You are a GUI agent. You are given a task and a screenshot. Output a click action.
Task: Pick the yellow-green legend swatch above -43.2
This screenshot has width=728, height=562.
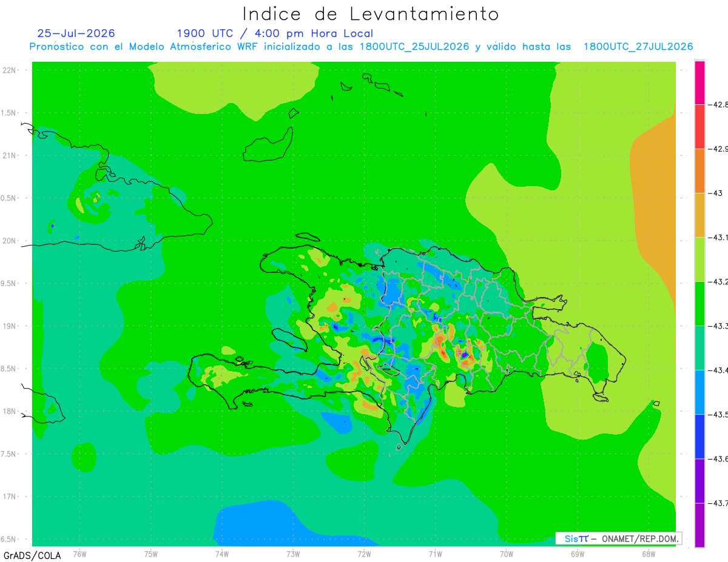pos(699,259)
